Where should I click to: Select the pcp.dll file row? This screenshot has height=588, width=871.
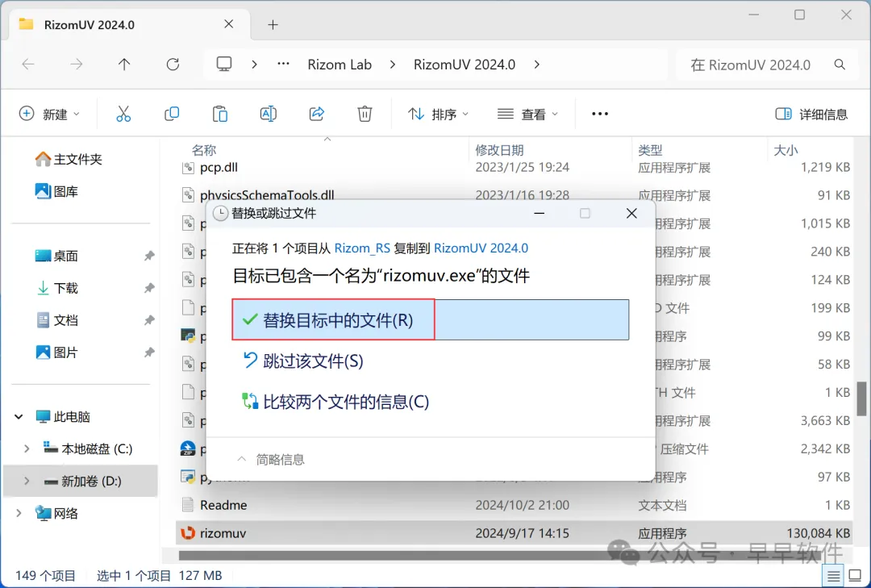click(514, 167)
